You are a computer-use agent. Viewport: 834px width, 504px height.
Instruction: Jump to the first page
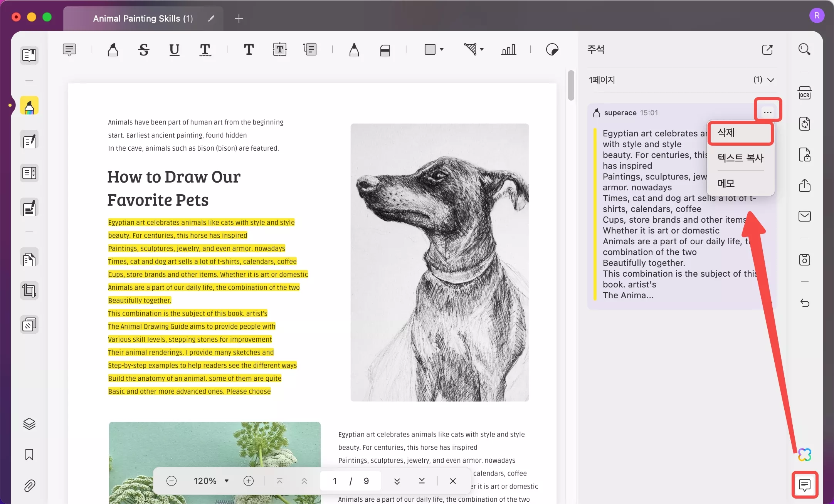(280, 481)
